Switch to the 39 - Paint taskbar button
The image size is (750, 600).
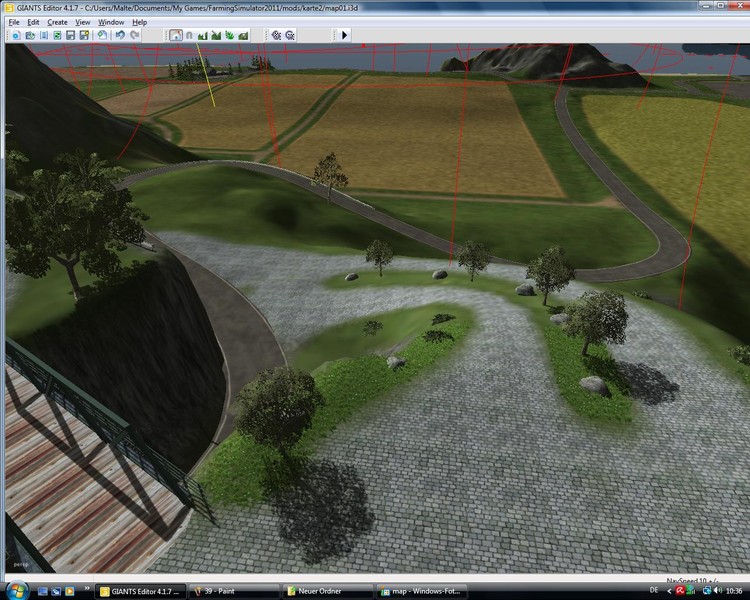(x=233, y=591)
